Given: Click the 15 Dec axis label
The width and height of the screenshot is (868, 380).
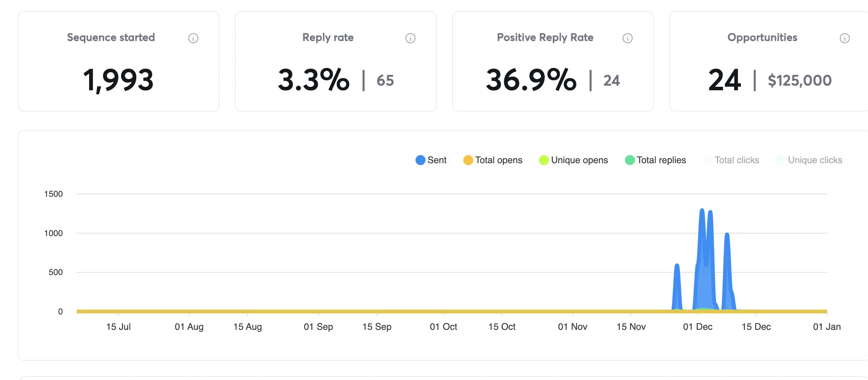Looking at the screenshot, I should 756,327.
